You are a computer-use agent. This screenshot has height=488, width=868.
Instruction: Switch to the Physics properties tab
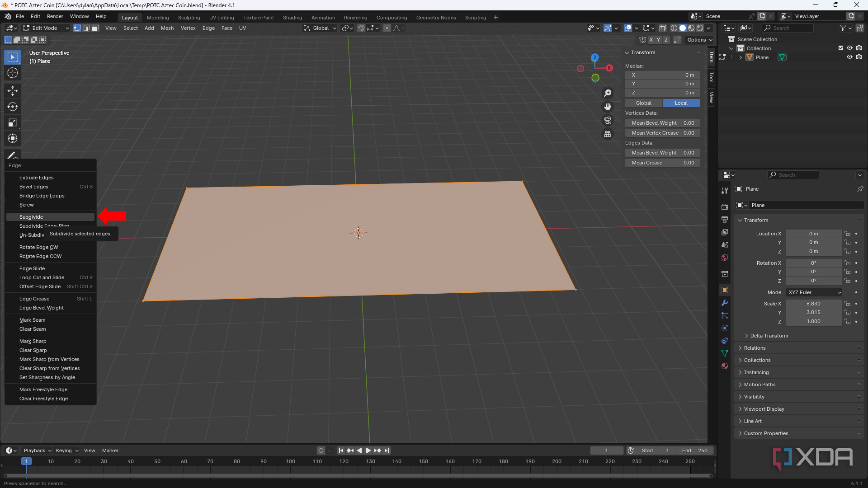tap(725, 328)
